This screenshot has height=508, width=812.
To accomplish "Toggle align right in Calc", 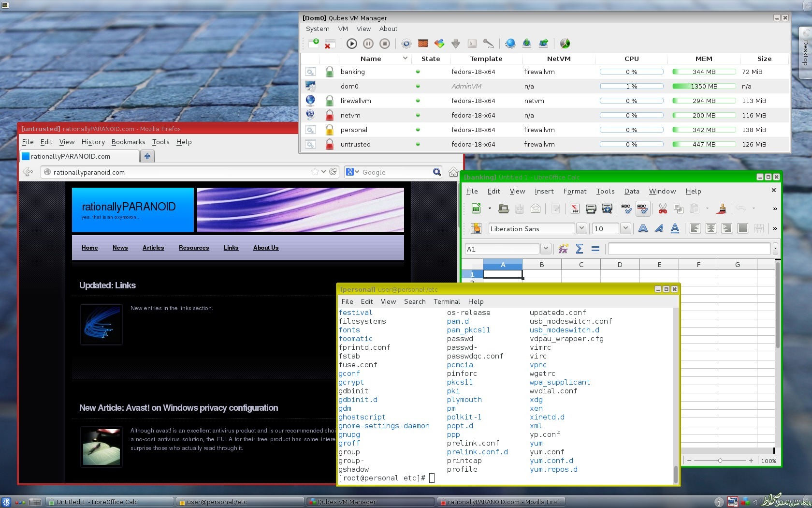I will pos(726,228).
